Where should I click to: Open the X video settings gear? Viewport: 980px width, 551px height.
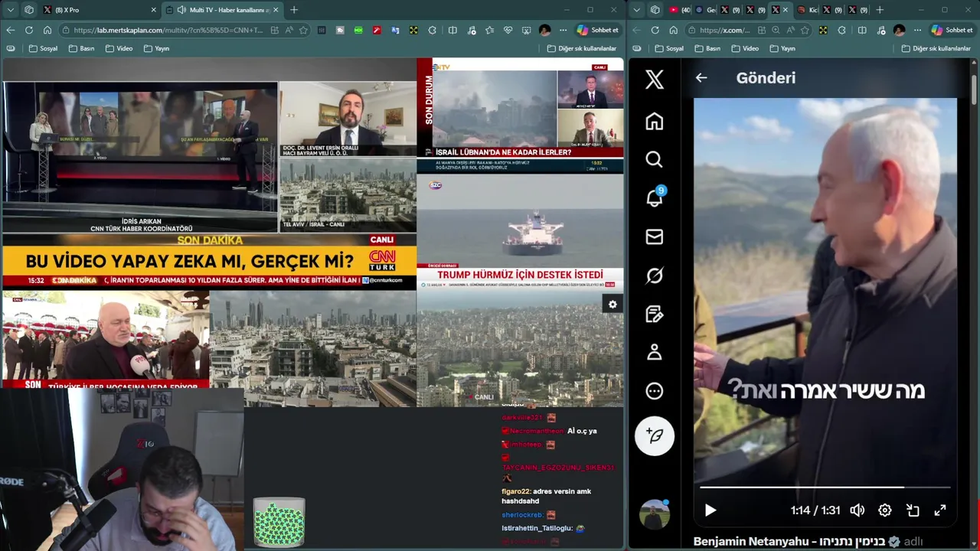click(885, 510)
